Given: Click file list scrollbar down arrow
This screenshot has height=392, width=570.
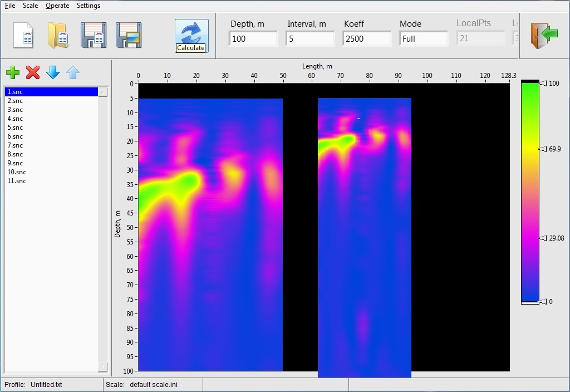Looking at the screenshot, I should coord(103,366).
